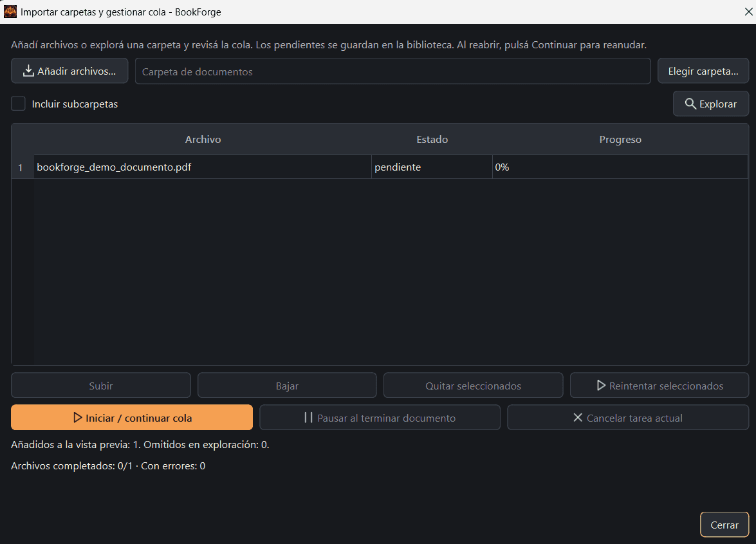Viewport: 756px width, 544px height.
Task: Click the Subir button
Action: [x=101, y=386]
